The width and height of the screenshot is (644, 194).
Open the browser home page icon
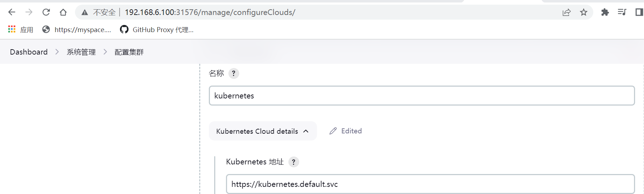coord(63,12)
